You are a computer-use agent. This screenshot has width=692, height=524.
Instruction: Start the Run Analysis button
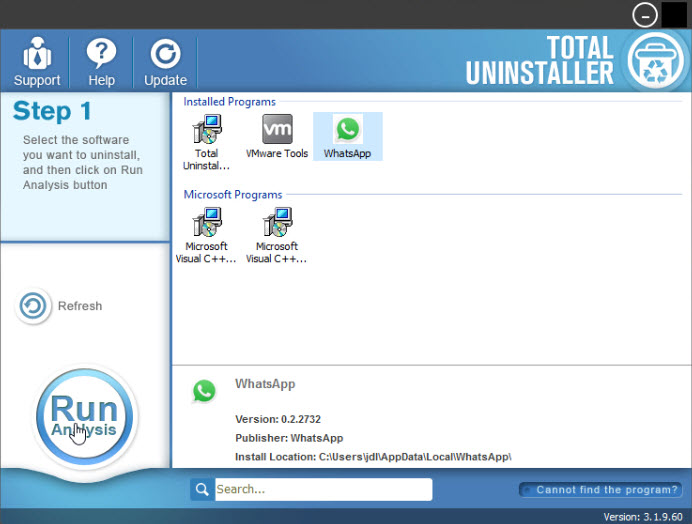click(x=84, y=417)
